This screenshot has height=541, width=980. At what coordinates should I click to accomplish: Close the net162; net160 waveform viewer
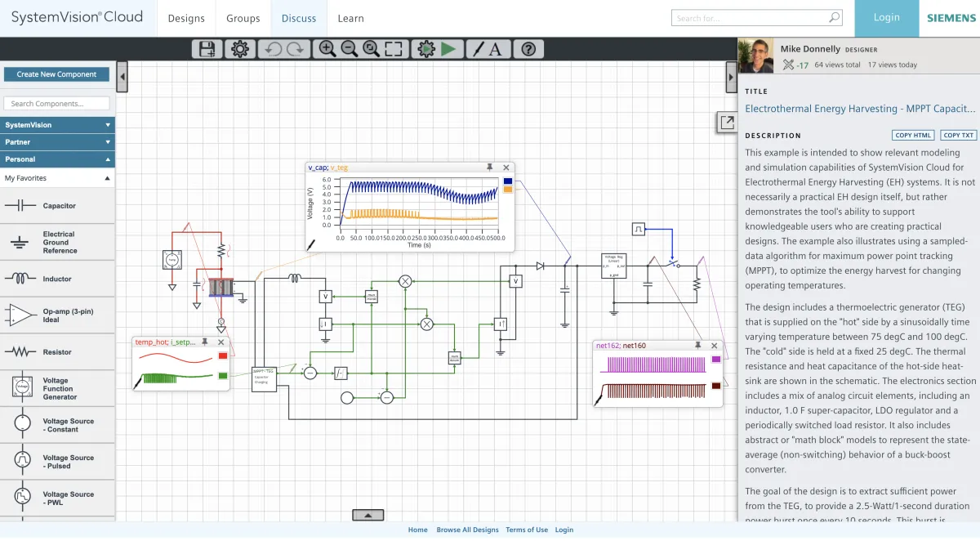coord(715,346)
